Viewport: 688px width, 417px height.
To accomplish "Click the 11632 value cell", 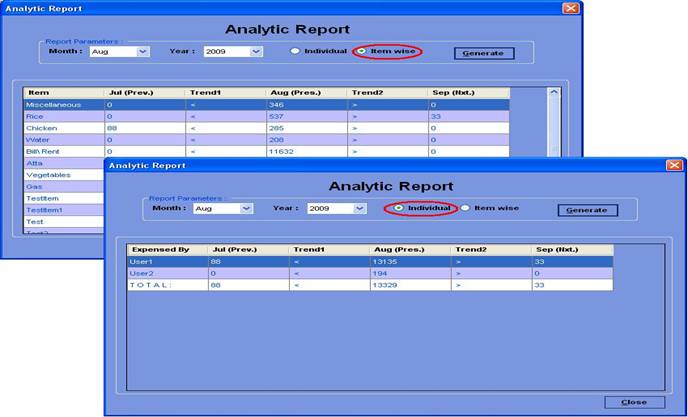I will click(307, 151).
